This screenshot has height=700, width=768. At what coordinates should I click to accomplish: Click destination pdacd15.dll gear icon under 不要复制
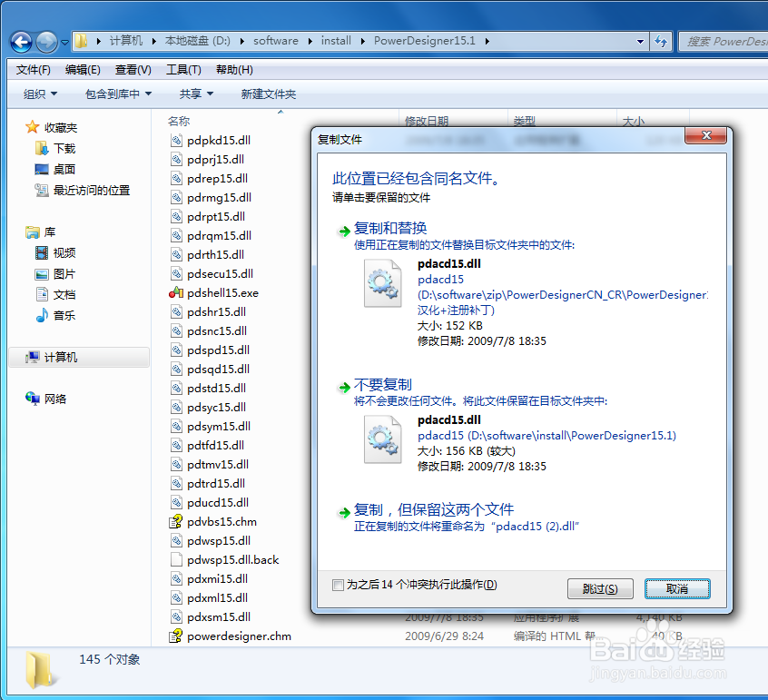pyautogui.click(x=382, y=439)
